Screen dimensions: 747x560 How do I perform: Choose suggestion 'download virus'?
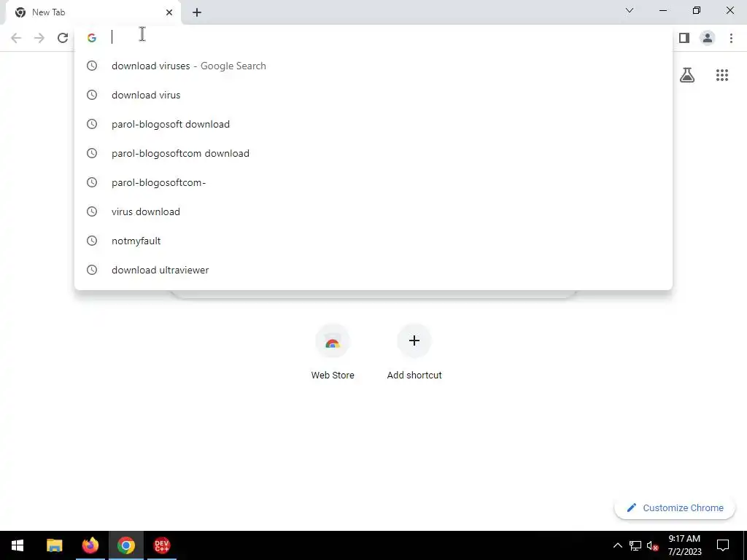(373, 95)
